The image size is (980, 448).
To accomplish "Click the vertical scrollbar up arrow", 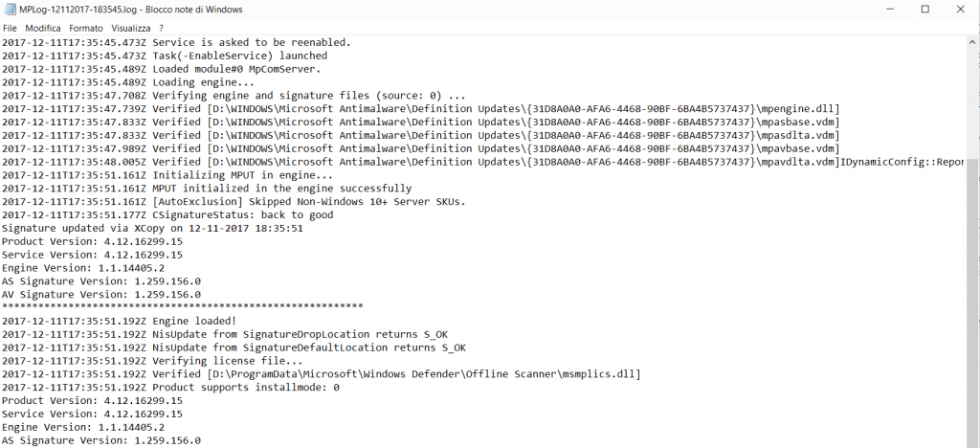I will coord(973,42).
